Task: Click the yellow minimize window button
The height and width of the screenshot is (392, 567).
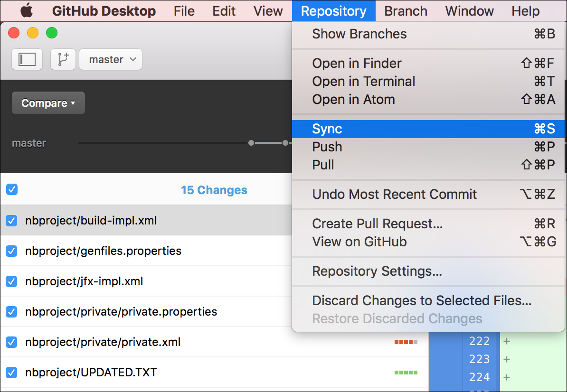Action: [x=33, y=33]
